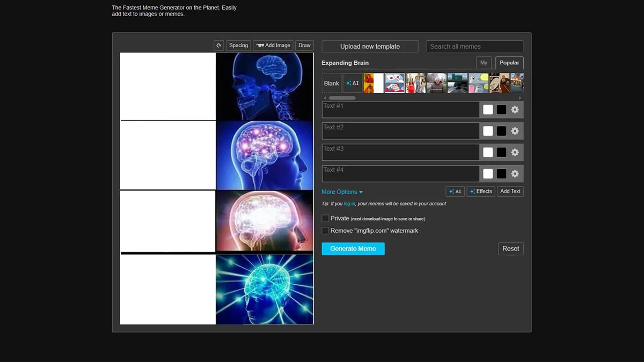The width and height of the screenshot is (644, 362).
Task: Click the template strip right scroll arrow
Action: (521, 98)
